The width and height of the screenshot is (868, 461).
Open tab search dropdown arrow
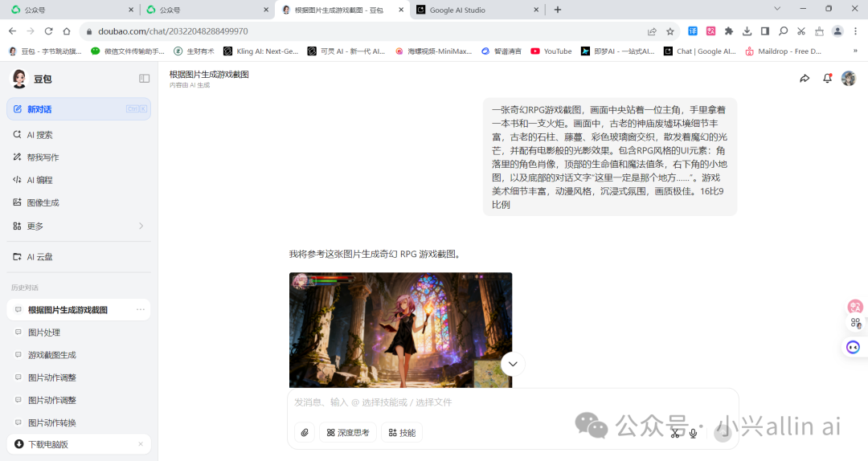point(777,9)
